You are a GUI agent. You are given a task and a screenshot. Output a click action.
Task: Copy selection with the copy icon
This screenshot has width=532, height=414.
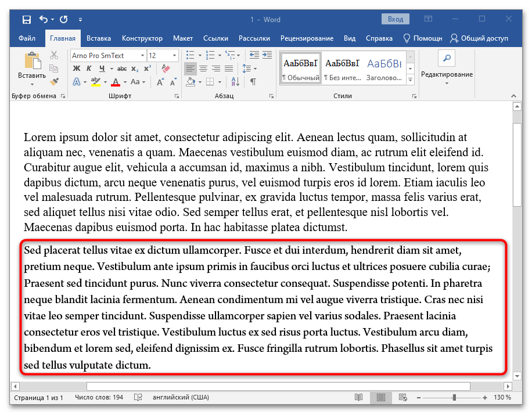[54, 68]
